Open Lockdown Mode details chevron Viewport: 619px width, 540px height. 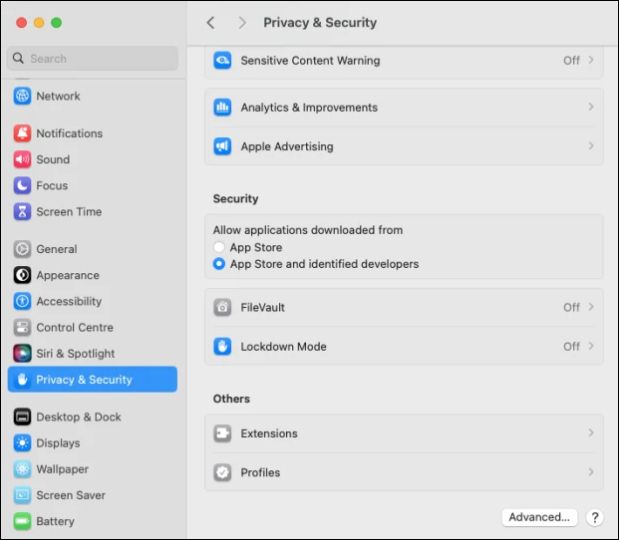591,347
